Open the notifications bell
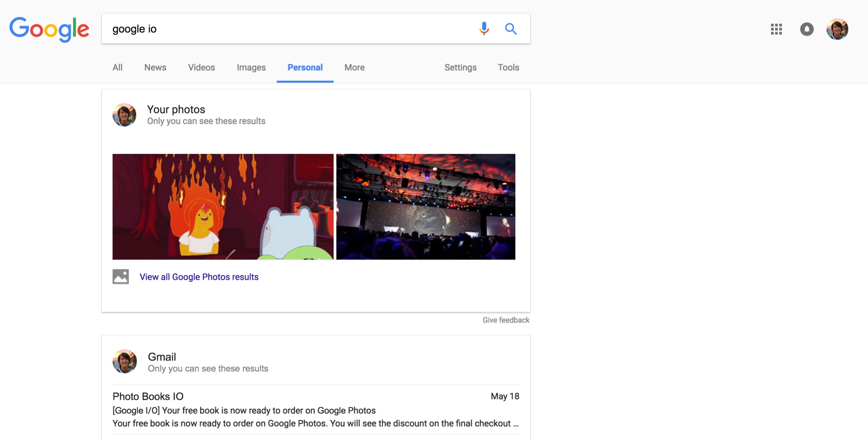The height and width of the screenshot is (440, 868). pyautogui.click(x=806, y=29)
